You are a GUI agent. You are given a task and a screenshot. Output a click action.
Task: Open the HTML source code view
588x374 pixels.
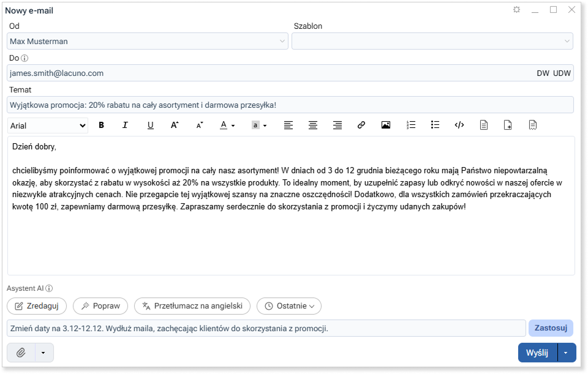[459, 125]
